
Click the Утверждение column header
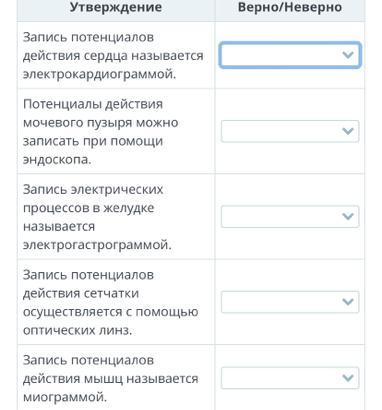pyautogui.click(x=116, y=7)
